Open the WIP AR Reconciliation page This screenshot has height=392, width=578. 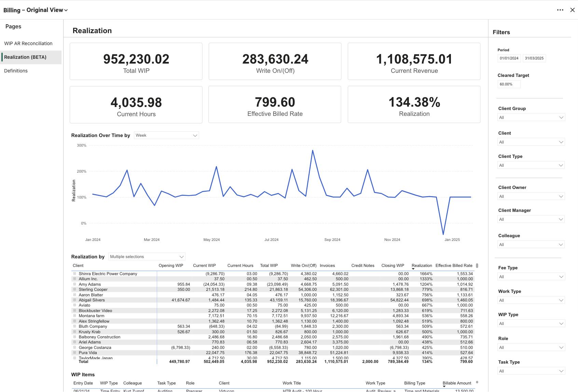28,43
